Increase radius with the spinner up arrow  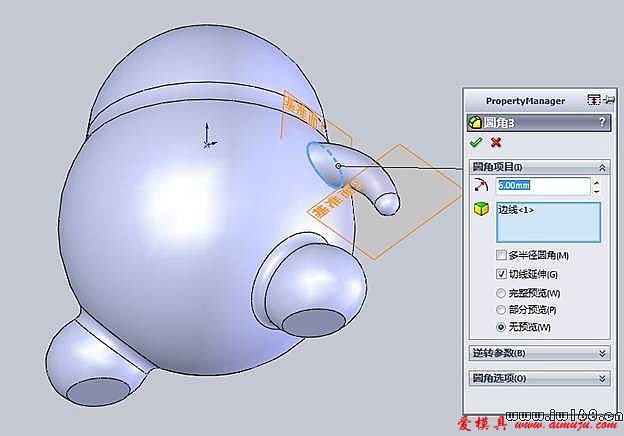(x=597, y=182)
